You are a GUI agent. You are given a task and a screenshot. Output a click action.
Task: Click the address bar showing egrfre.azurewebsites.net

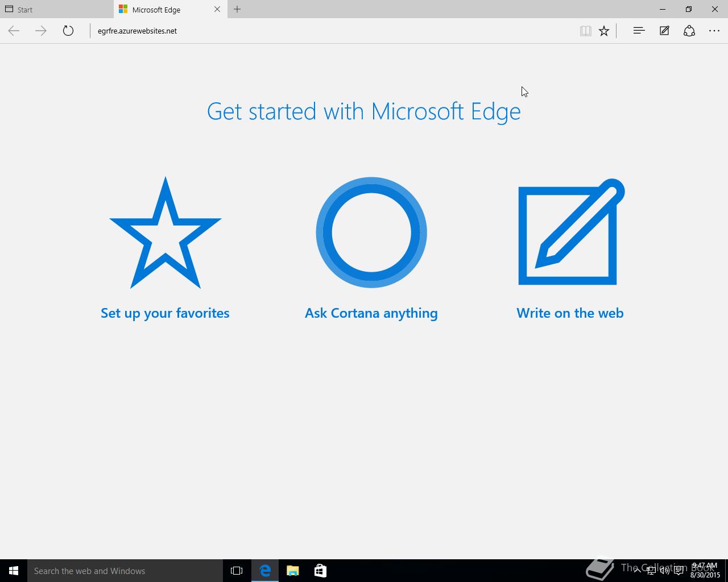333,31
